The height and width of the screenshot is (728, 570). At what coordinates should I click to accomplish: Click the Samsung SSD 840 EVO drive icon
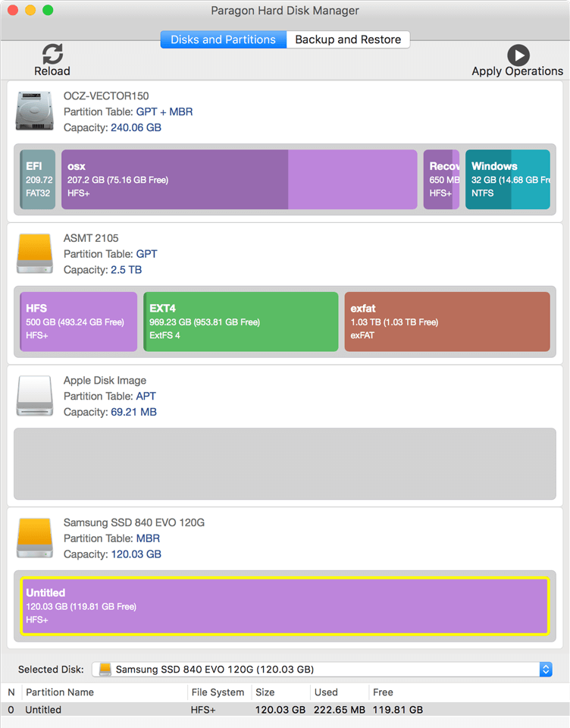click(34, 538)
